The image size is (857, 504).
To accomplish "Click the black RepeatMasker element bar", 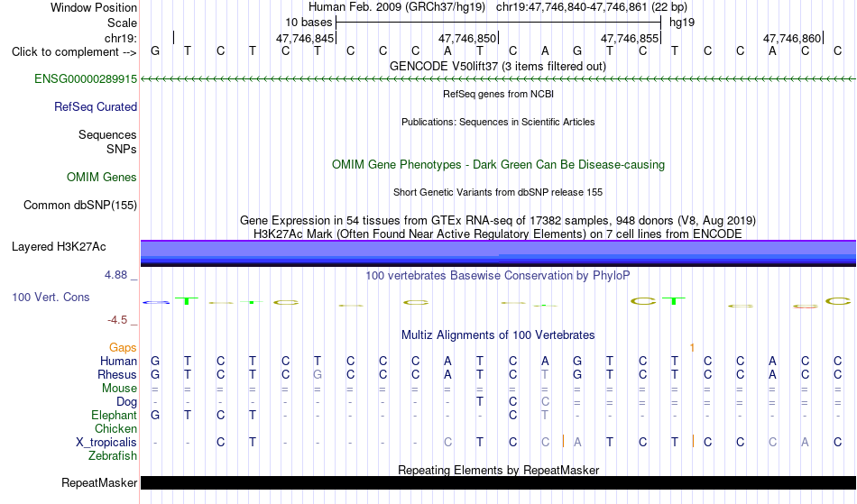I will coord(499,482).
